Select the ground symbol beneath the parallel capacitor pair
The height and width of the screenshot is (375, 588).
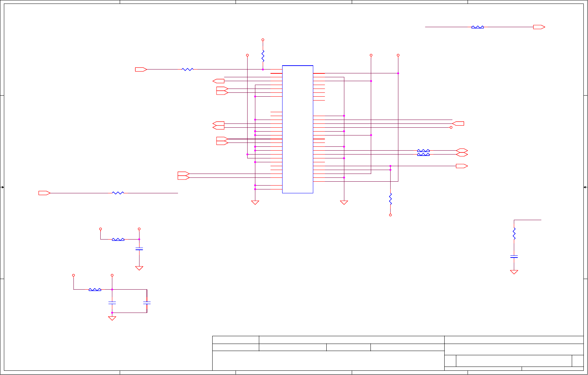pyautogui.click(x=112, y=318)
